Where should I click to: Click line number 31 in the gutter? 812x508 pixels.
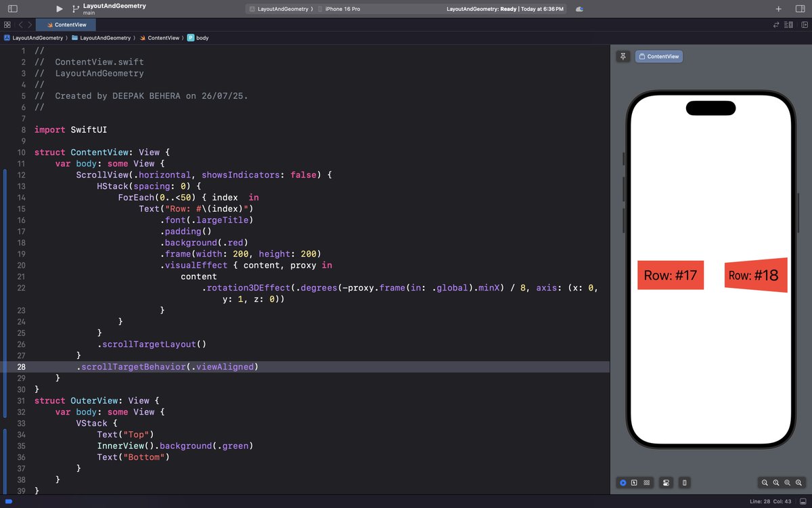tap(22, 400)
